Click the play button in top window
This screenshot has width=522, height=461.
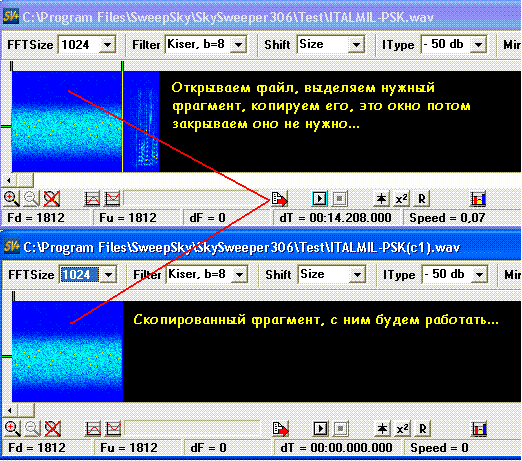pos(320,199)
